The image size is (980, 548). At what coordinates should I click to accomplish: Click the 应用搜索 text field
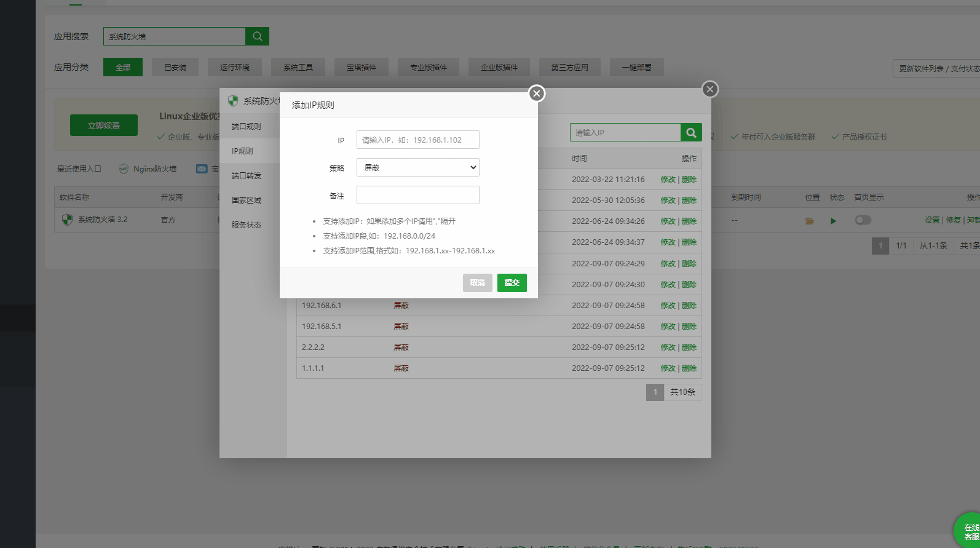pyautogui.click(x=175, y=36)
